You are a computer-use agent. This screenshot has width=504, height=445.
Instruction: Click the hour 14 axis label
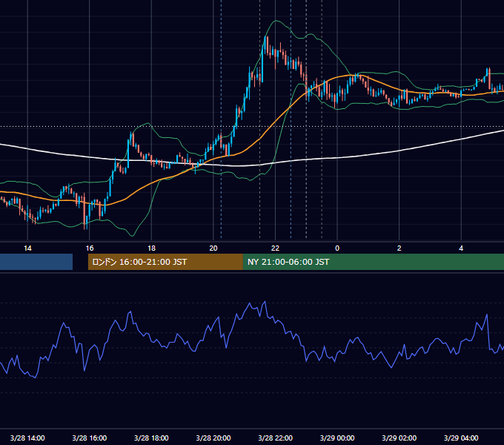pos(27,248)
